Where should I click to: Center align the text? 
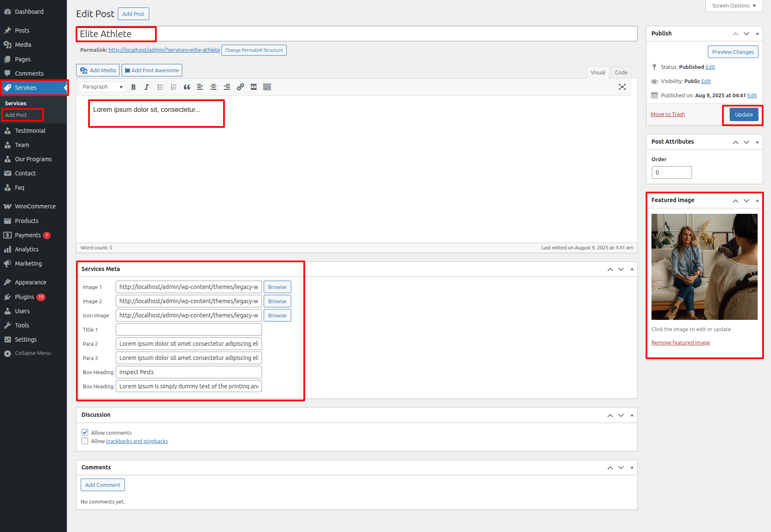(214, 87)
